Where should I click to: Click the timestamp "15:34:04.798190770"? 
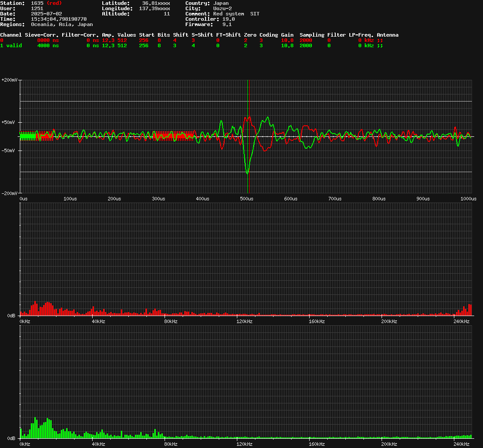click(x=59, y=19)
